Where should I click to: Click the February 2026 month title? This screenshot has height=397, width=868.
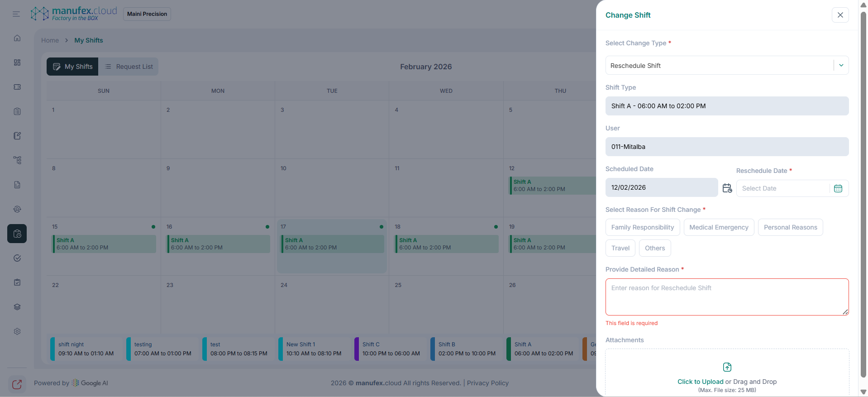(x=426, y=67)
